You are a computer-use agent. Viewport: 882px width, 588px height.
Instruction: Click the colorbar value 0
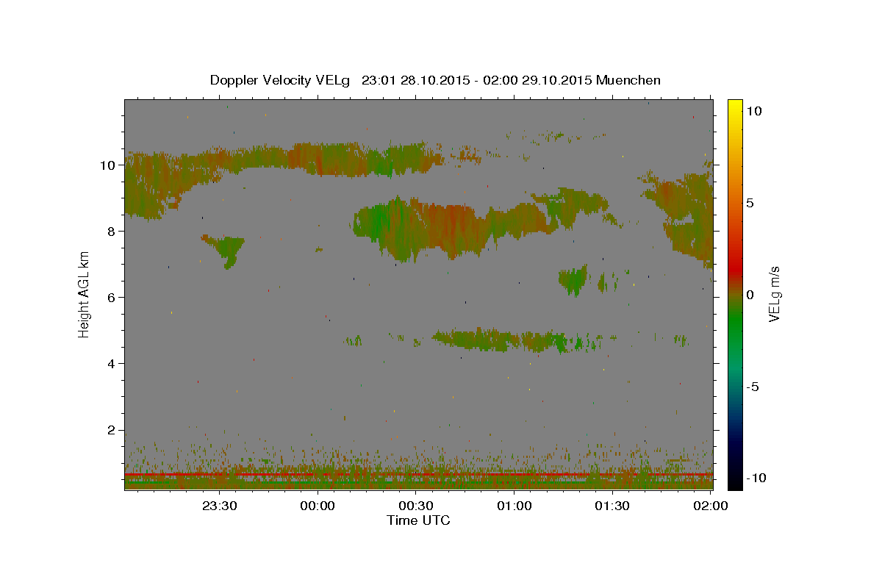point(750,294)
